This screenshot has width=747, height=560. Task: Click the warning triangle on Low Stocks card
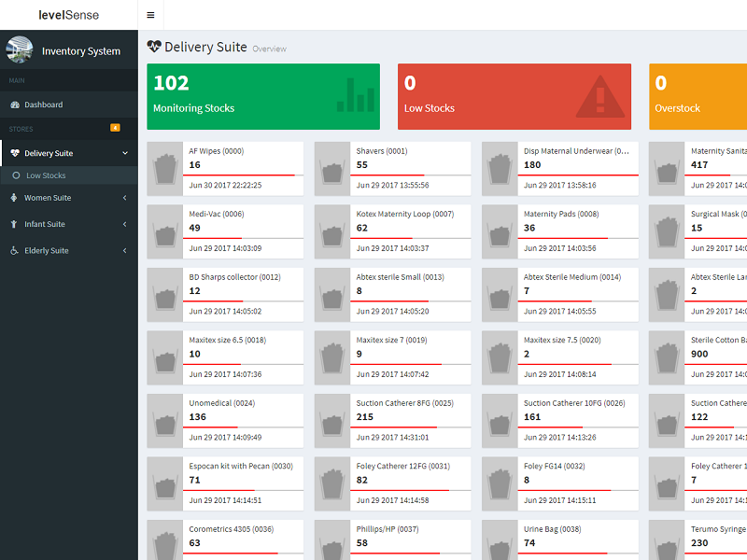tap(599, 96)
